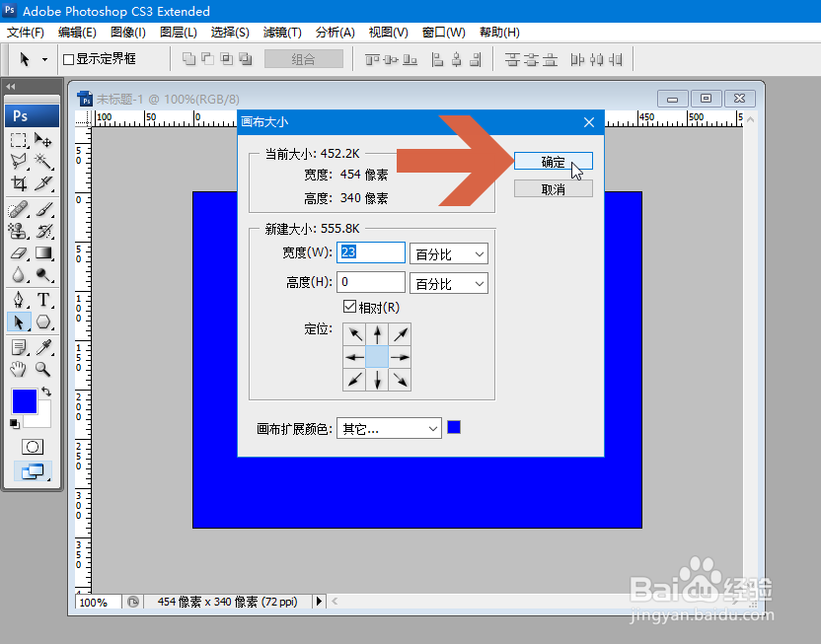Click the disabled 组合 button
The width and height of the screenshot is (821, 644).
click(304, 59)
